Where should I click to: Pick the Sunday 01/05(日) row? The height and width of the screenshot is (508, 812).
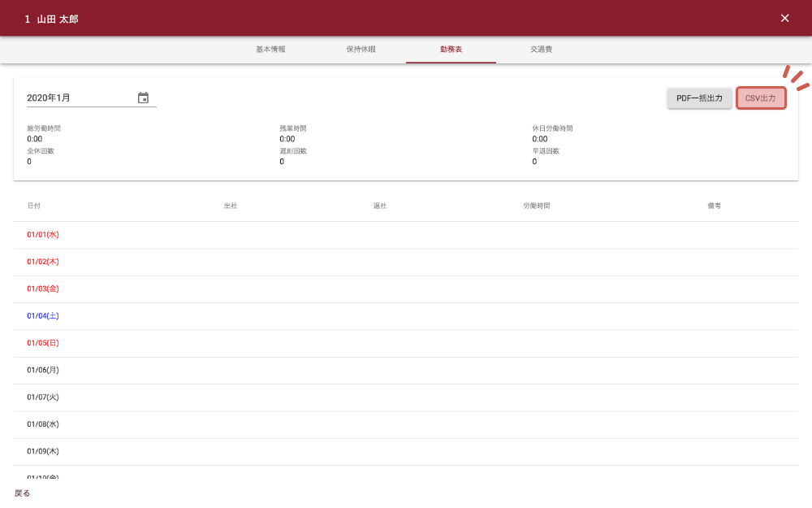tap(43, 343)
